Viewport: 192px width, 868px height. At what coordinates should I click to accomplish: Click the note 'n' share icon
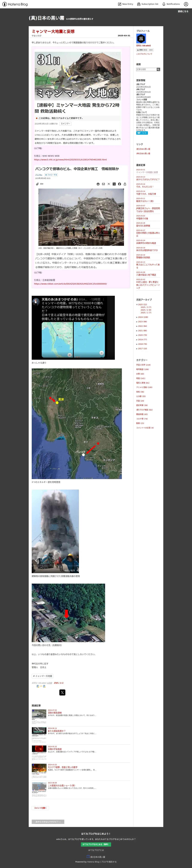(109, 184)
